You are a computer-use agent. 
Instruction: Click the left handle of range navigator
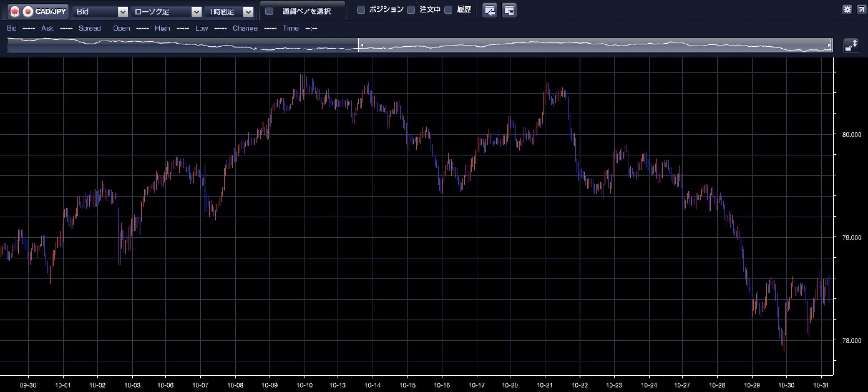coord(360,45)
